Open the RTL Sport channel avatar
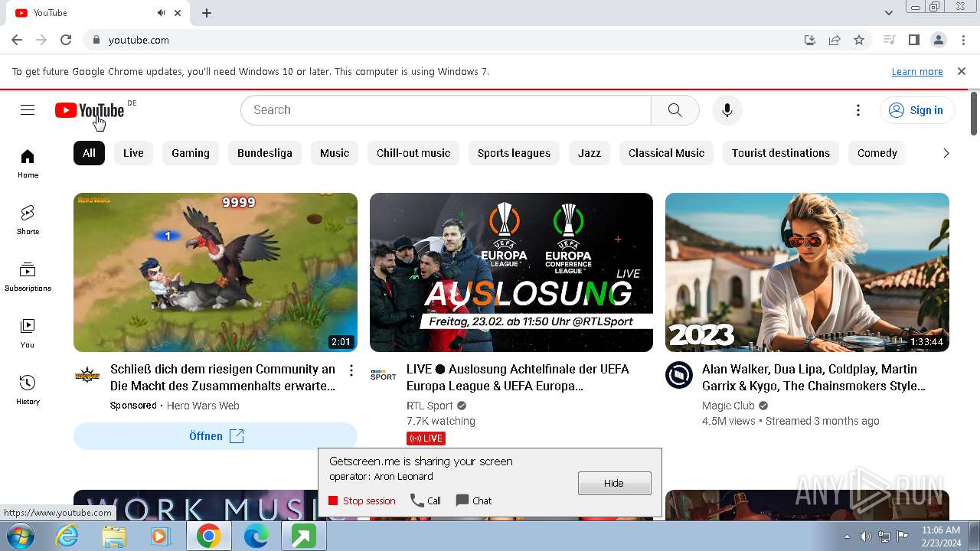Viewport: 980px width, 551px height. (x=383, y=375)
